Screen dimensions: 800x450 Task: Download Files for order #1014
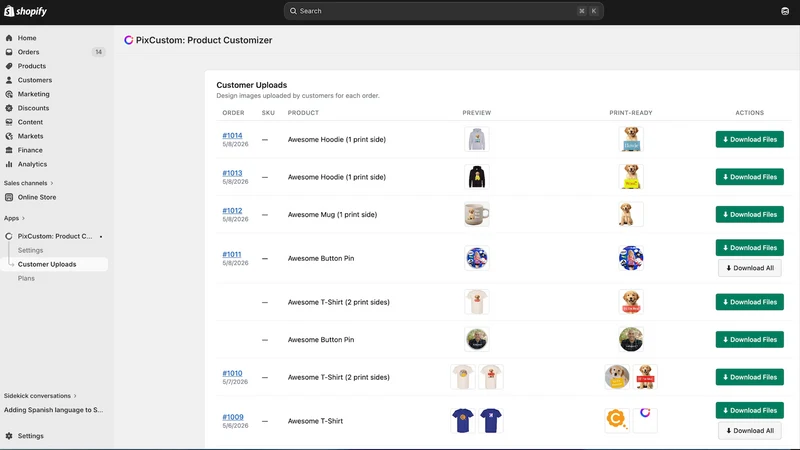pos(749,139)
